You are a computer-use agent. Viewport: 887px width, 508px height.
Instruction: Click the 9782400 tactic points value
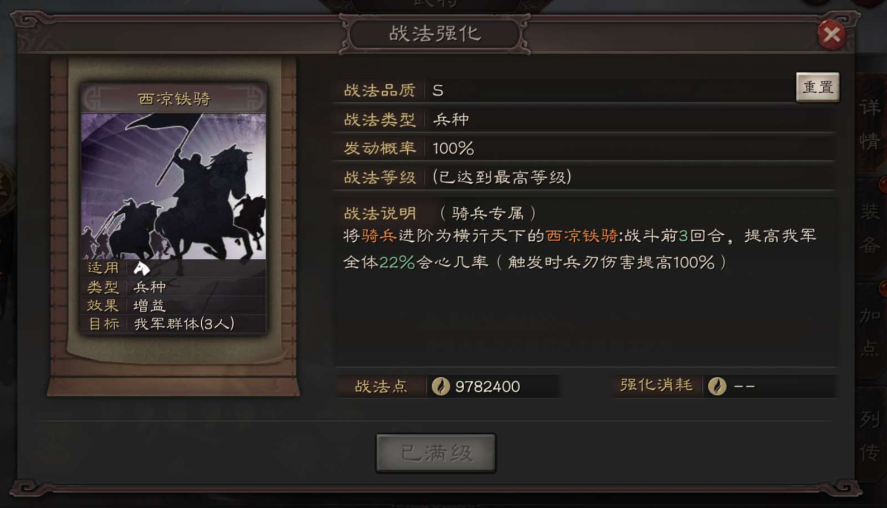click(487, 386)
